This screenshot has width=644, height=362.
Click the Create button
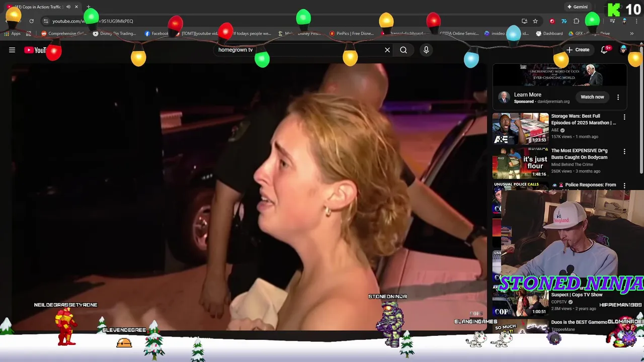pos(578,50)
